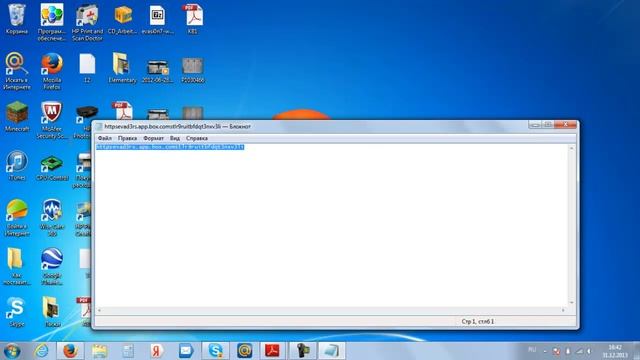The image size is (640, 360).
Task: Open the network signal tray icon
Action: [579, 351]
